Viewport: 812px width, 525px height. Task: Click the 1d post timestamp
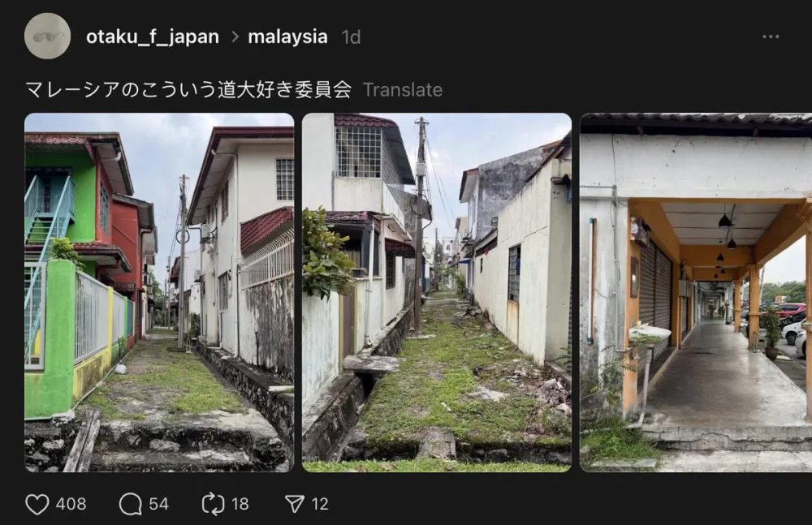(351, 37)
